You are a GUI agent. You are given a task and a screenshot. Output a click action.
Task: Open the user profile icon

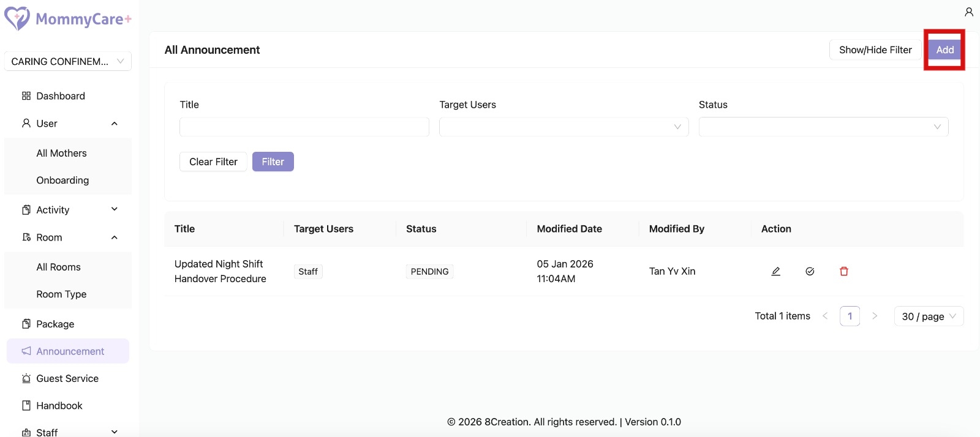click(x=968, y=12)
